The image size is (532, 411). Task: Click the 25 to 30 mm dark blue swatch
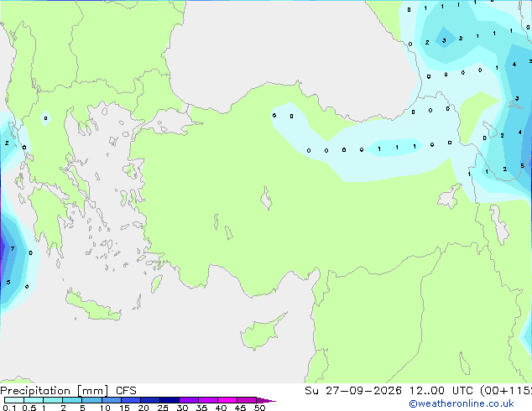pos(170,400)
